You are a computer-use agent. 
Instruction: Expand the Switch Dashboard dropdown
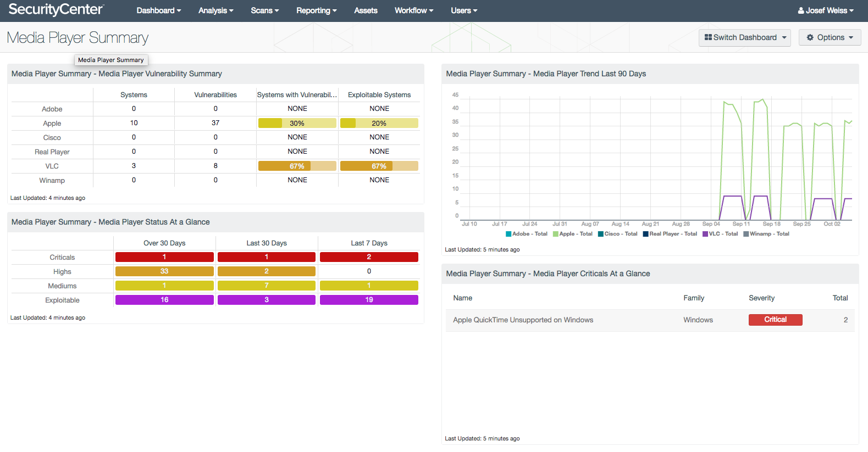[x=744, y=37]
